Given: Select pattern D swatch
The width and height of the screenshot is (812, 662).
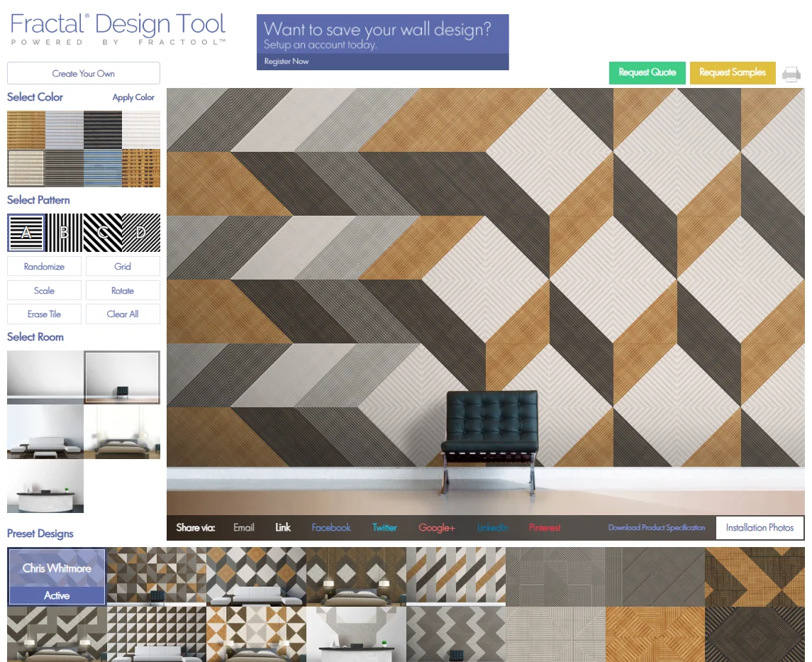Looking at the screenshot, I should [x=141, y=233].
